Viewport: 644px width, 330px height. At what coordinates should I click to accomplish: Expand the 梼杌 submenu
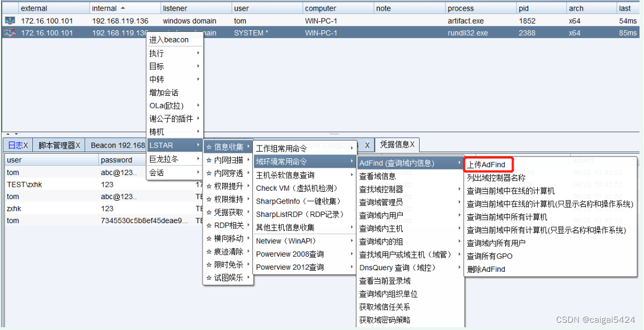click(x=175, y=132)
